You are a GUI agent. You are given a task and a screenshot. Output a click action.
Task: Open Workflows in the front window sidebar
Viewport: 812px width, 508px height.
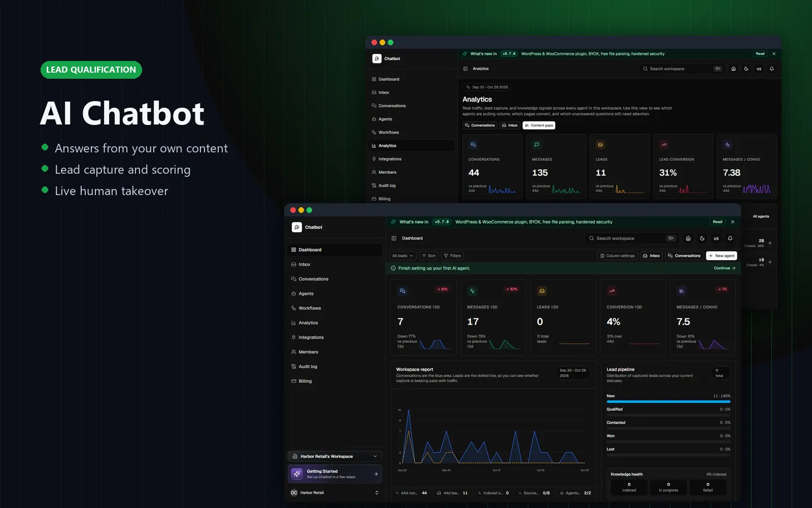(334, 308)
